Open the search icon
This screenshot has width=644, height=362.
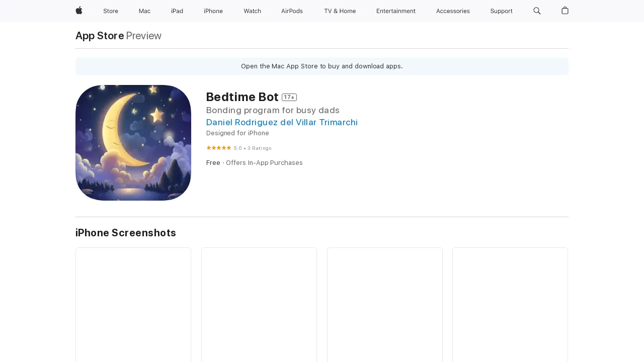[x=536, y=11]
